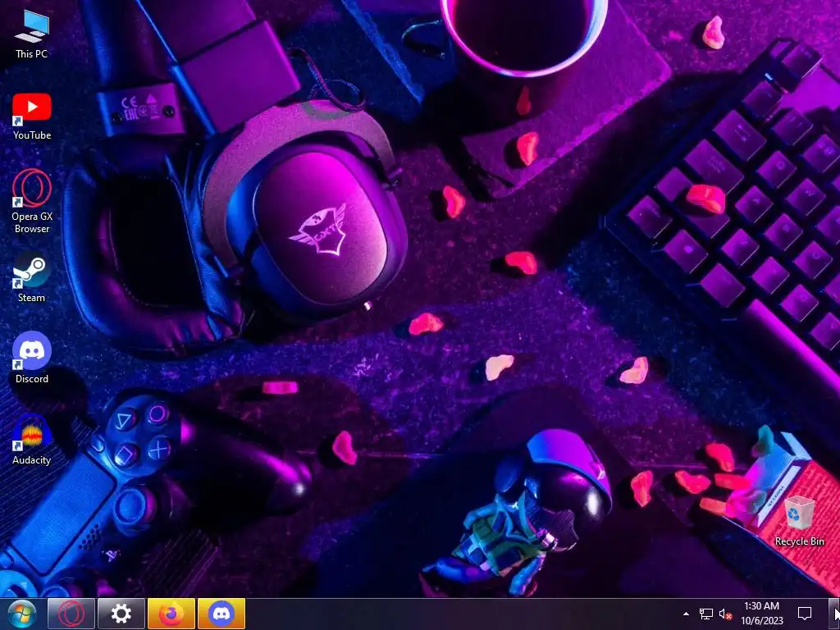Open the notification center icon
The width and height of the screenshot is (840, 630).
(x=805, y=614)
